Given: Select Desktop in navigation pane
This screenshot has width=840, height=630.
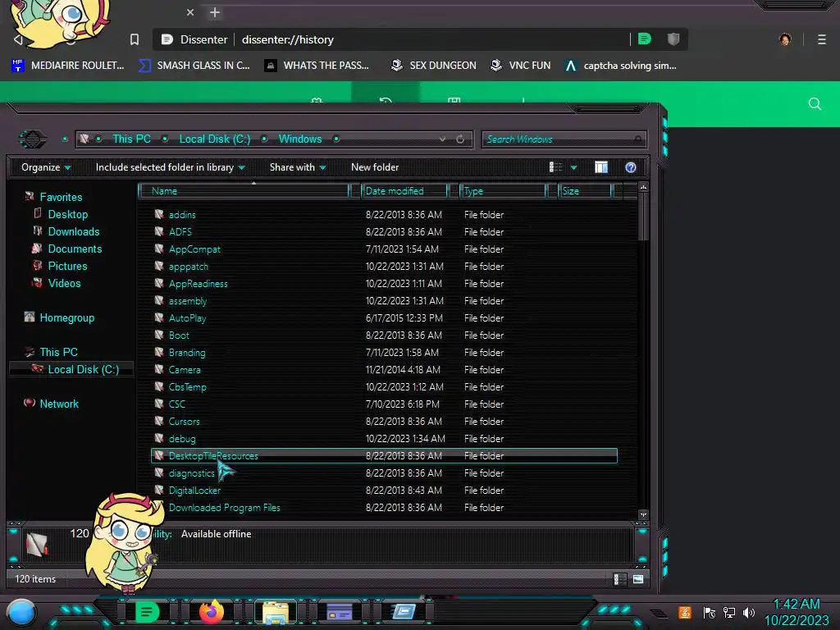Looking at the screenshot, I should (67, 214).
